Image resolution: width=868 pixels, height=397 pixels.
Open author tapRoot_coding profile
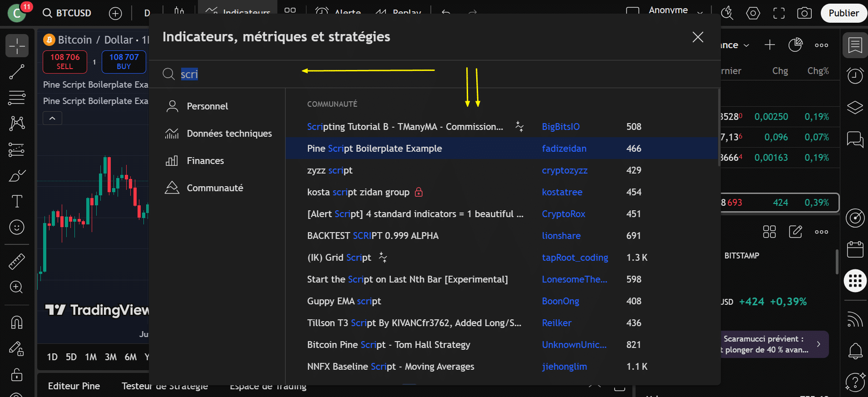[575, 258]
